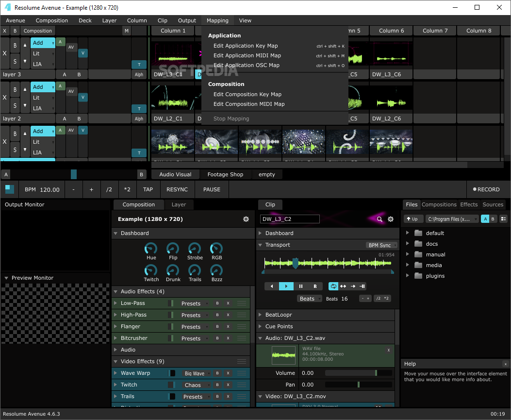511x420 pixels.
Task: Expand the Cue Points section
Action: point(260,326)
